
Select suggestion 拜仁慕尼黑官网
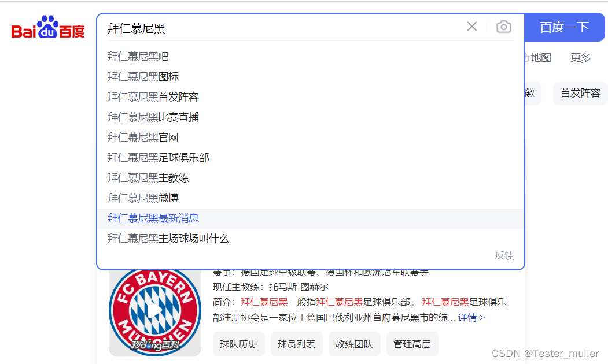[x=310, y=138]
